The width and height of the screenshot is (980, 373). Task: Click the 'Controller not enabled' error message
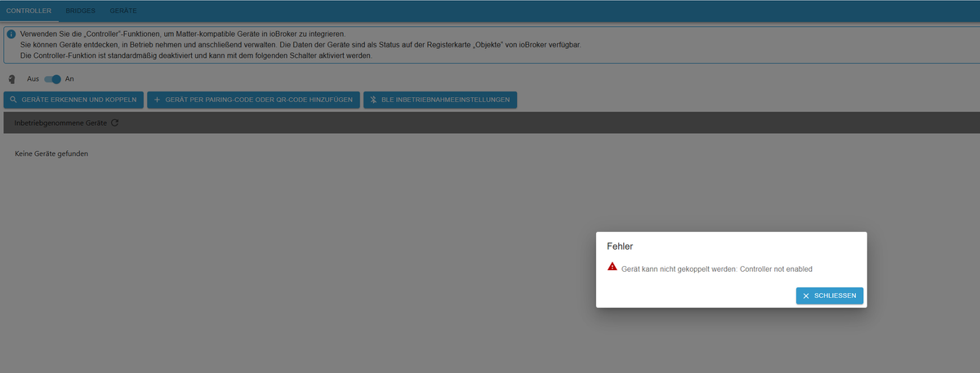click(x=717, y=269)
